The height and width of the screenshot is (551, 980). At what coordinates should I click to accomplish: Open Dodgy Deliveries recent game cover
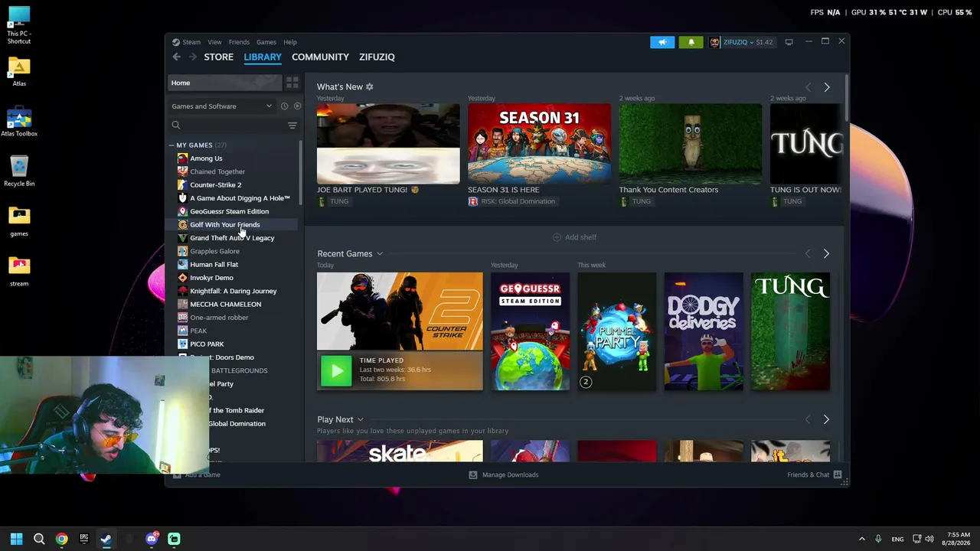tap(703, 331)
